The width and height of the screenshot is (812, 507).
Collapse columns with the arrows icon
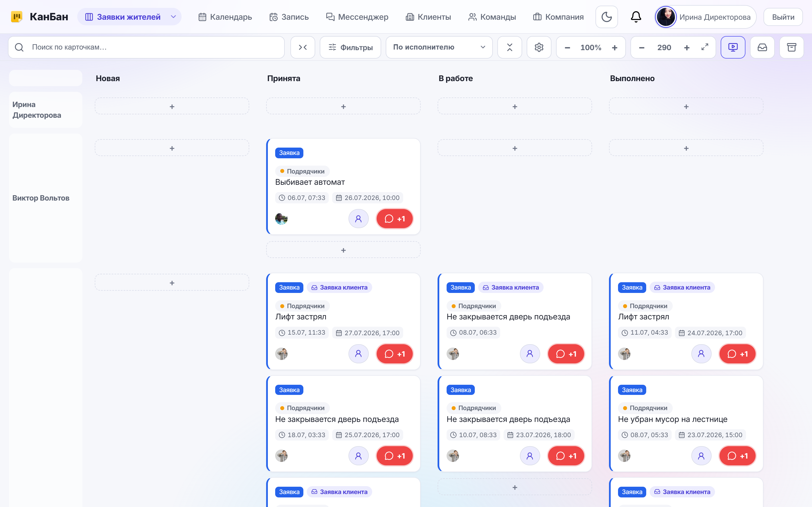pyautogui.click(x=303, y=47)
